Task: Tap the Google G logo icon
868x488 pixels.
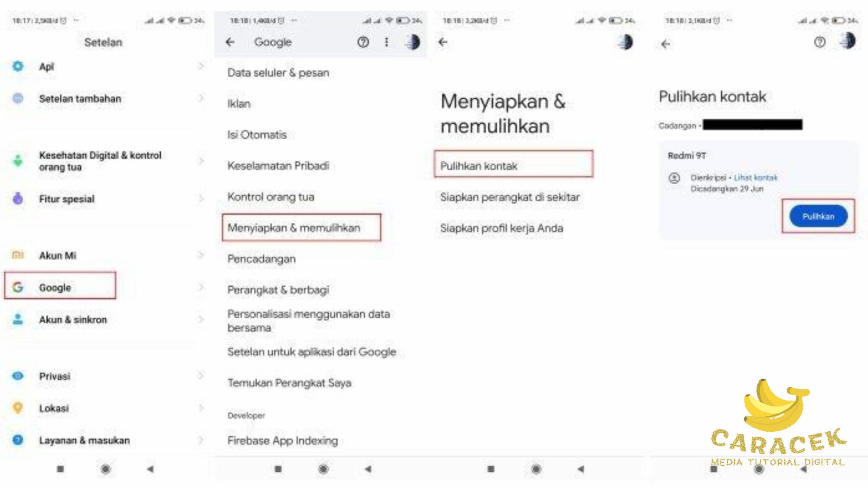Action: (x=18, y=287)
